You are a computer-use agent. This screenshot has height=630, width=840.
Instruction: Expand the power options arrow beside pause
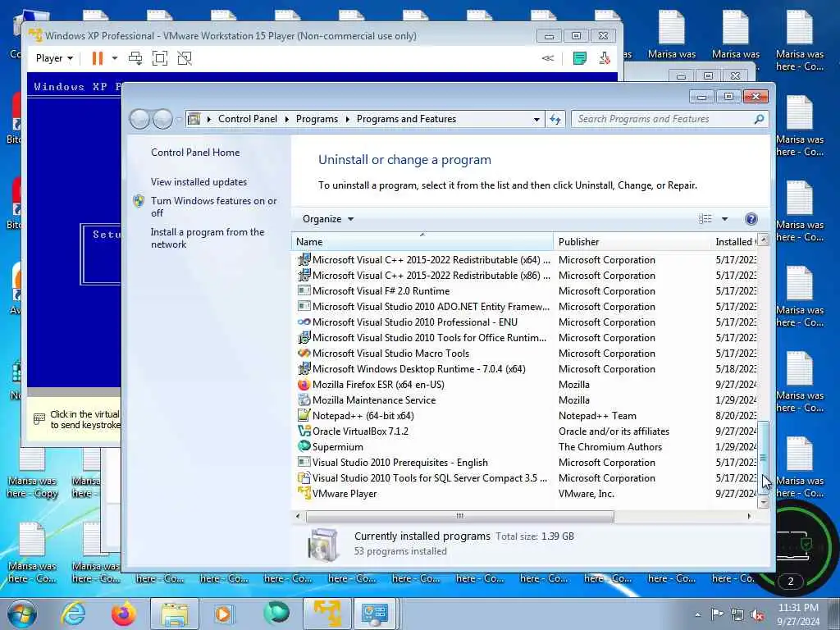pyautogui.click(x=115, y=58)
